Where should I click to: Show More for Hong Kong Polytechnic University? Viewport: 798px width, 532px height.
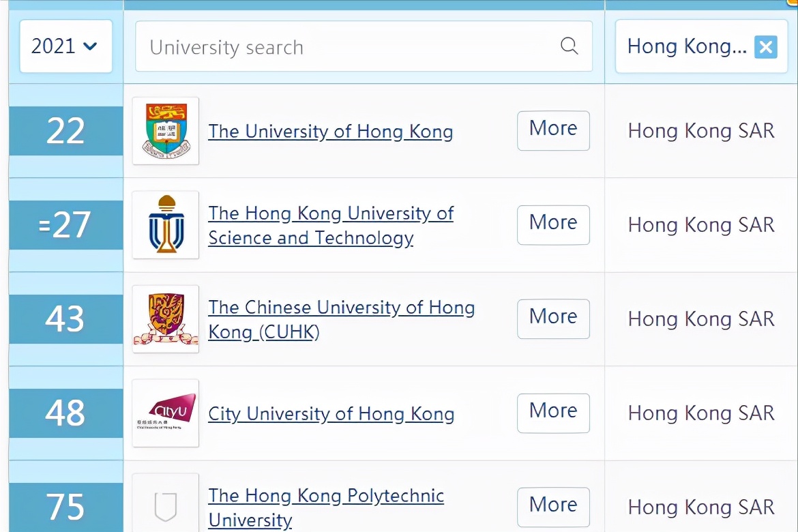click(x=553, y=506)
